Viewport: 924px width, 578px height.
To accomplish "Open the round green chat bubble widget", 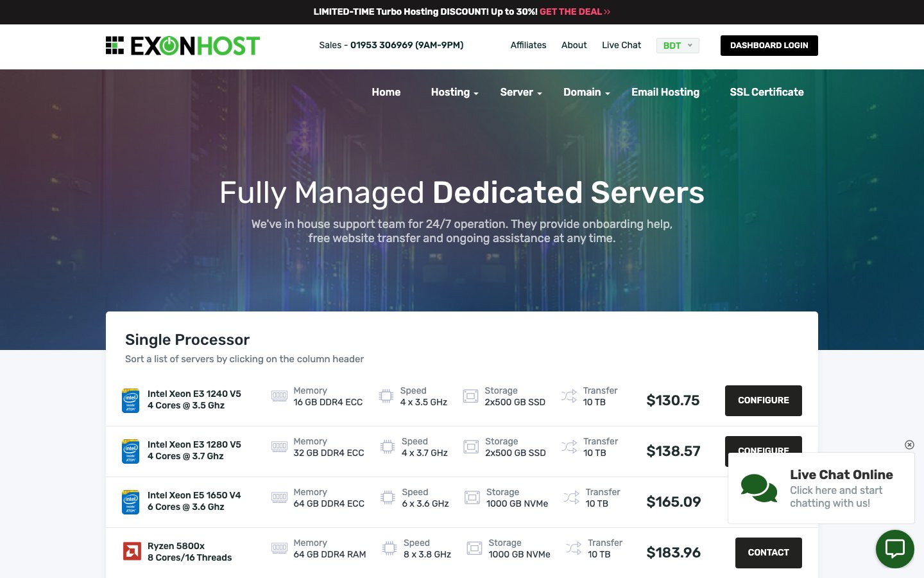I will click(x=895, y=548).
